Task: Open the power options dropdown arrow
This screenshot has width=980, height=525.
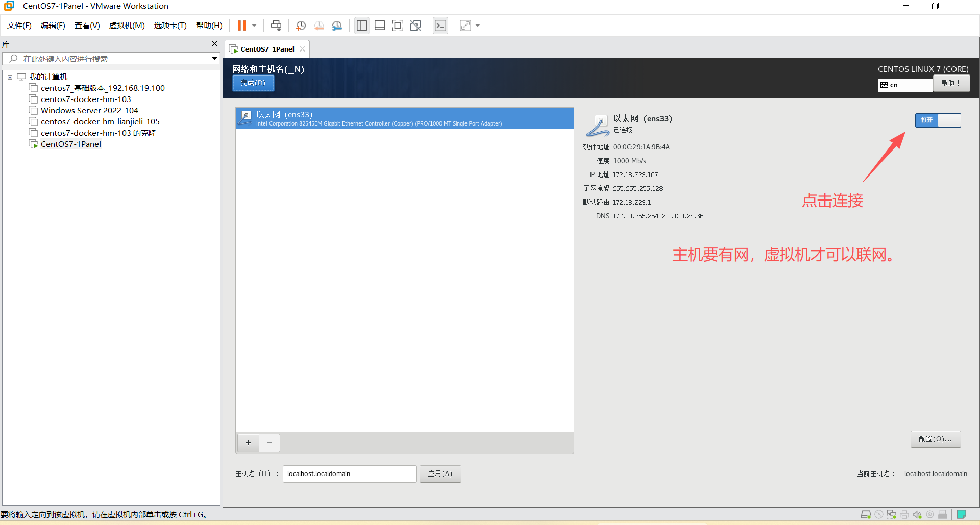Action: pos(254,26)
